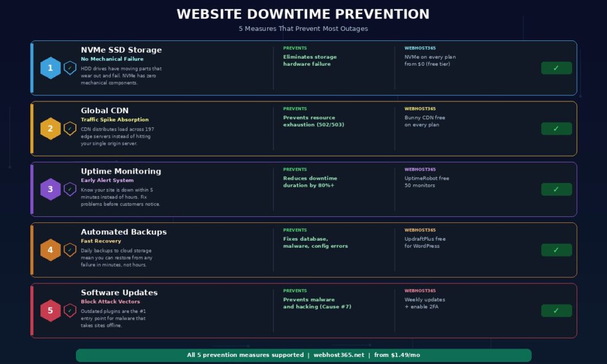
Task: Select the blue hexagon number 1 badge
Action: point(50,68)
